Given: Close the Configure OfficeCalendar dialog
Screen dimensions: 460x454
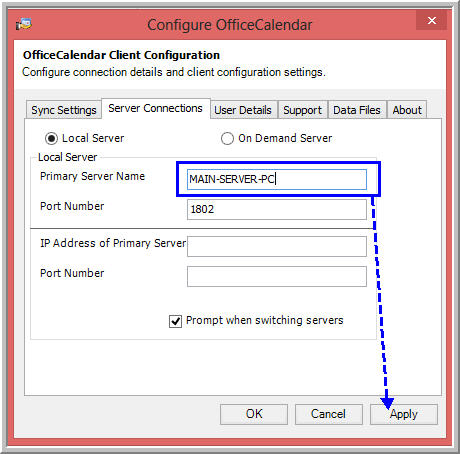Looking at the screenshot, I should coord(432,21).
